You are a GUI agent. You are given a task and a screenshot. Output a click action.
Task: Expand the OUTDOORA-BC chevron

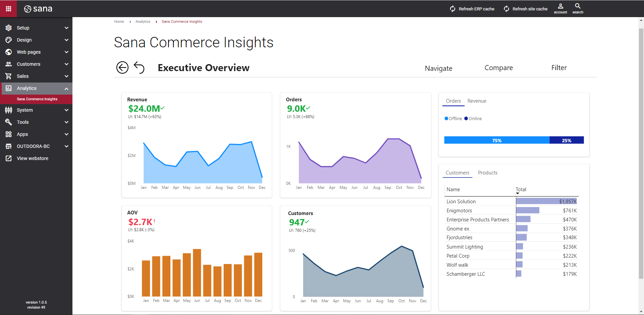[x=66, y=146]
